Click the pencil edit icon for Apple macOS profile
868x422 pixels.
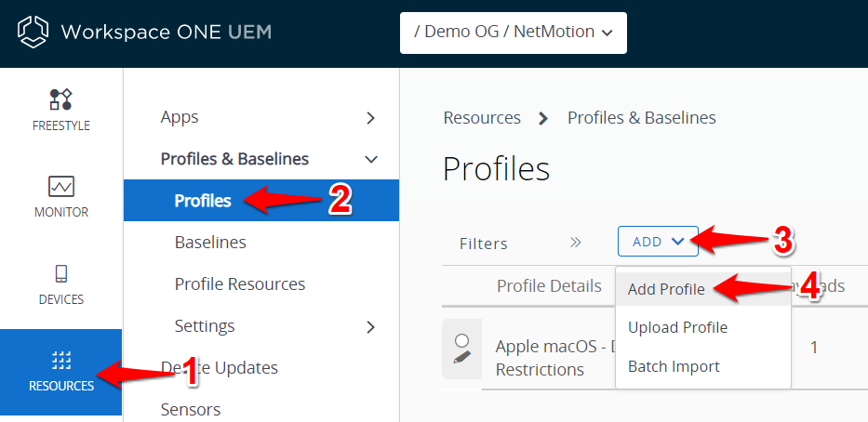[461, 357]
